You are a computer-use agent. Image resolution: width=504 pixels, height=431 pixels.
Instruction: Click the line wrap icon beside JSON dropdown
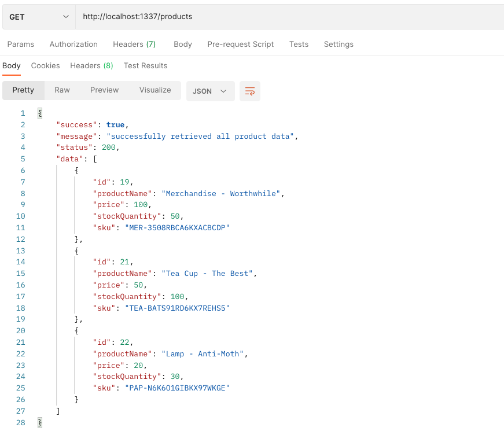(249, 91)
